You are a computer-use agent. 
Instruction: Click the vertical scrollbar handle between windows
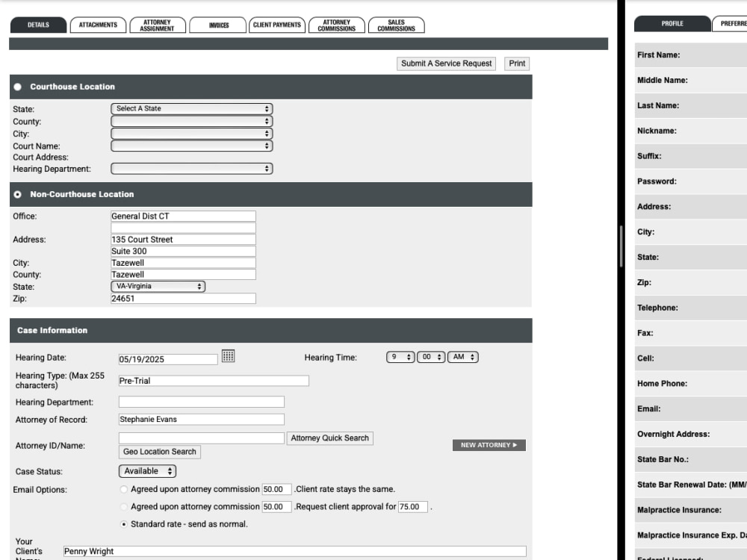pyautogui.click(x=622, y=246)
